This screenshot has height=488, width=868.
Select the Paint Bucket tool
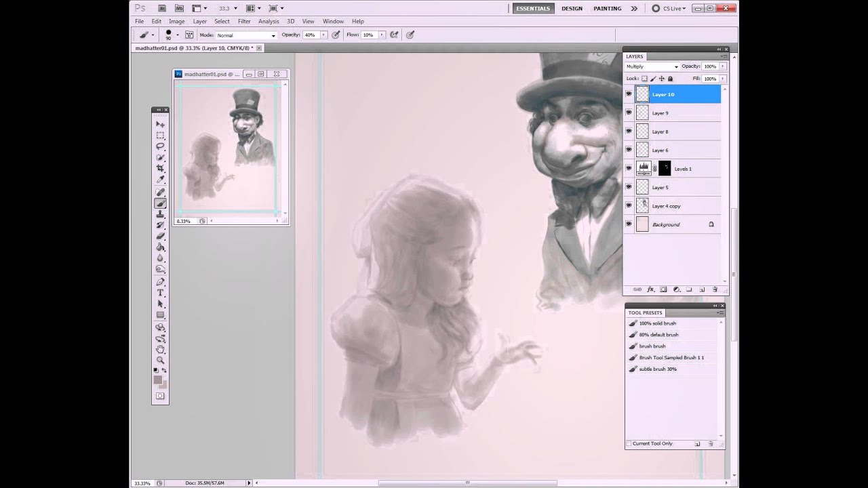(160, 247)
